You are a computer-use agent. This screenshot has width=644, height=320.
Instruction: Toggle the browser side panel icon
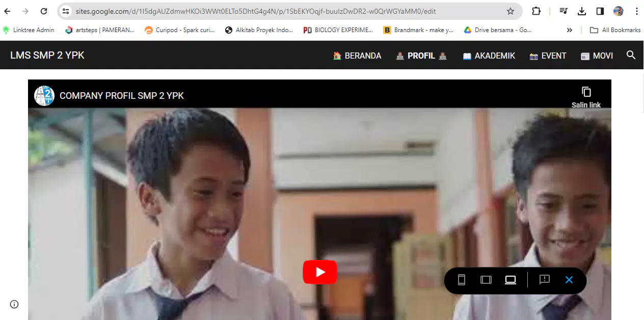600,11
